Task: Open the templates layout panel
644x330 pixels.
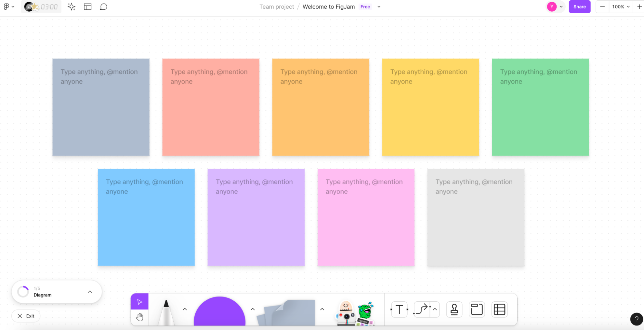Action: 88,7
